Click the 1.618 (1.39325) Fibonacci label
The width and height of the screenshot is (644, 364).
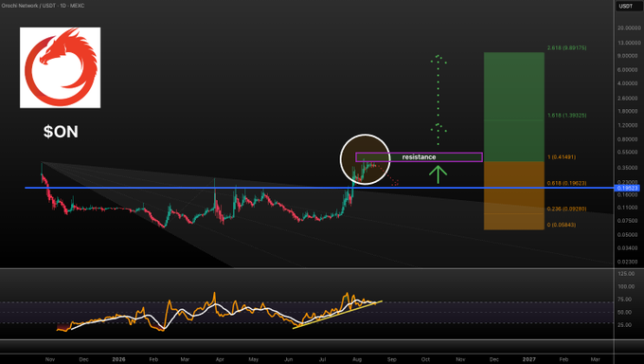[566, 116]
